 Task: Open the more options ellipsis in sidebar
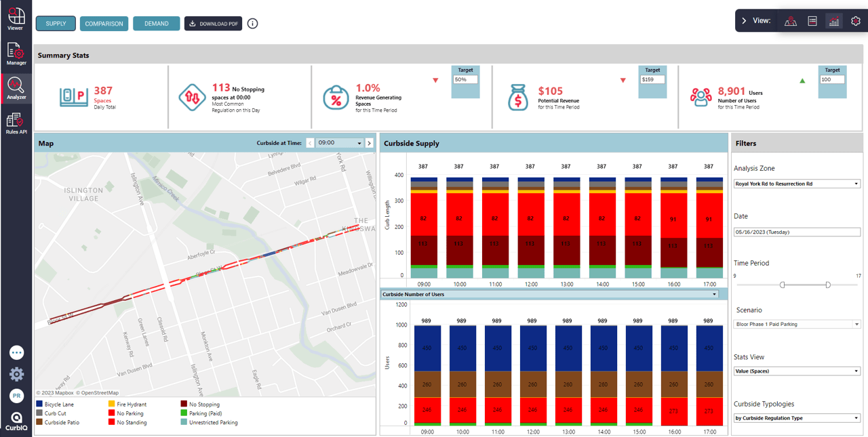[16, 352]
